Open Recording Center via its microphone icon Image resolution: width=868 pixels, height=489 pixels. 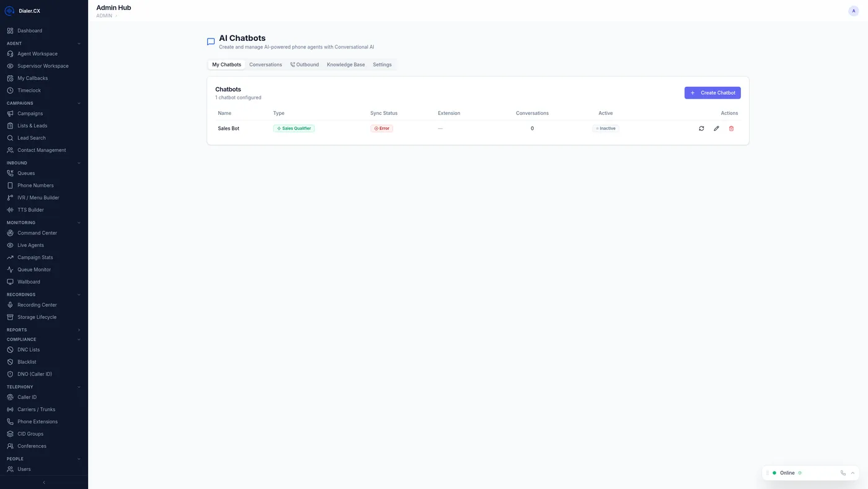click(x=9, y=305)
